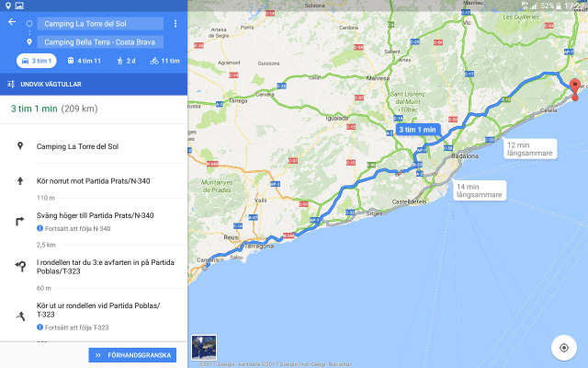Select the 12 min längsammare alternate route
588x368 pixels.
[530, 149]
